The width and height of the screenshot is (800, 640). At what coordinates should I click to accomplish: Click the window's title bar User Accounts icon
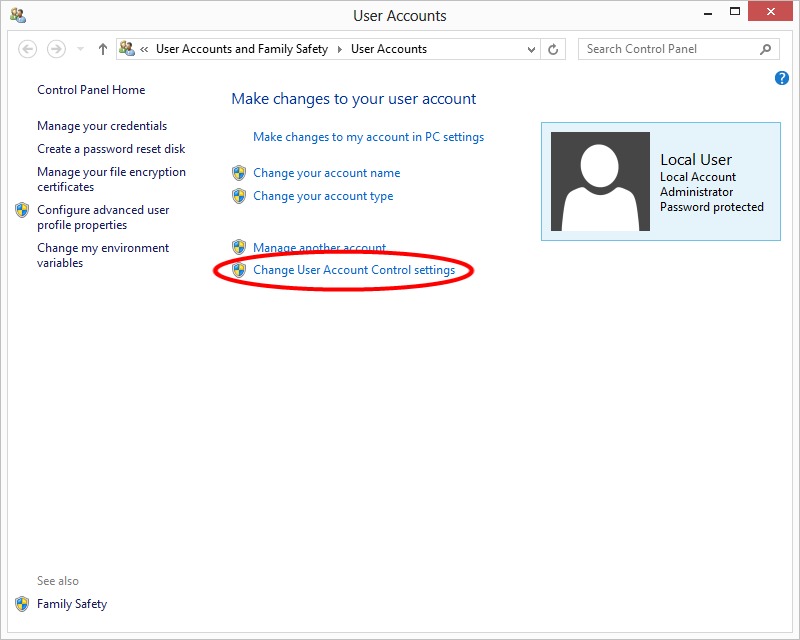[18, 15]
